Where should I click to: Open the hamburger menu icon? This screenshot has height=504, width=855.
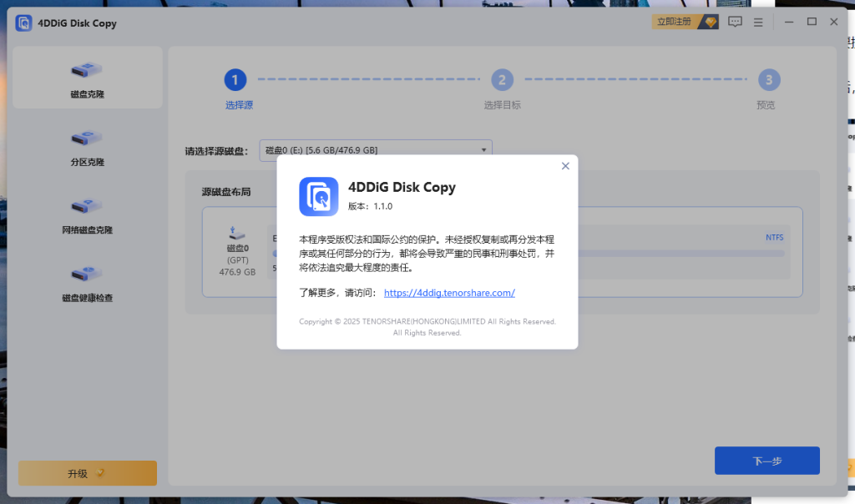coord(758,23)
